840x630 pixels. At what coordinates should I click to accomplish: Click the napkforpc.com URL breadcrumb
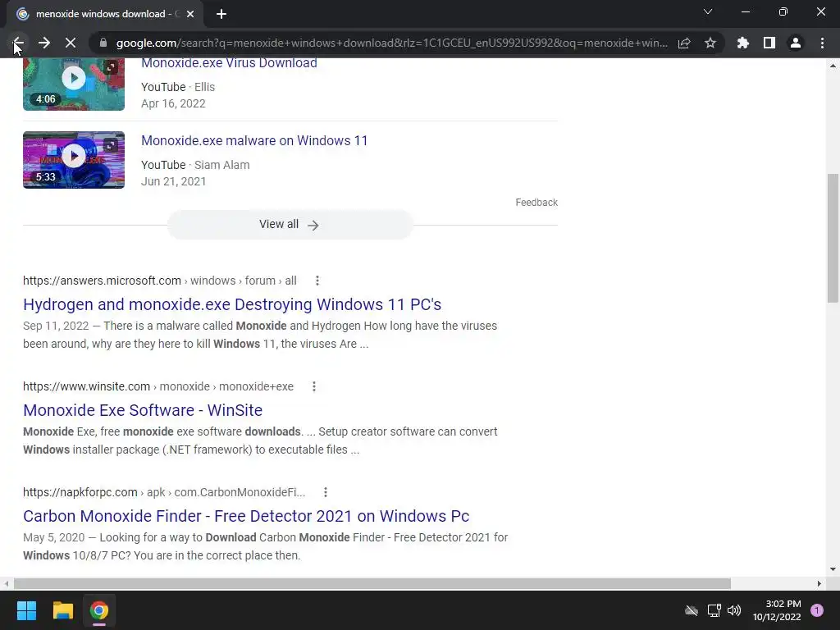pos(164,492)
